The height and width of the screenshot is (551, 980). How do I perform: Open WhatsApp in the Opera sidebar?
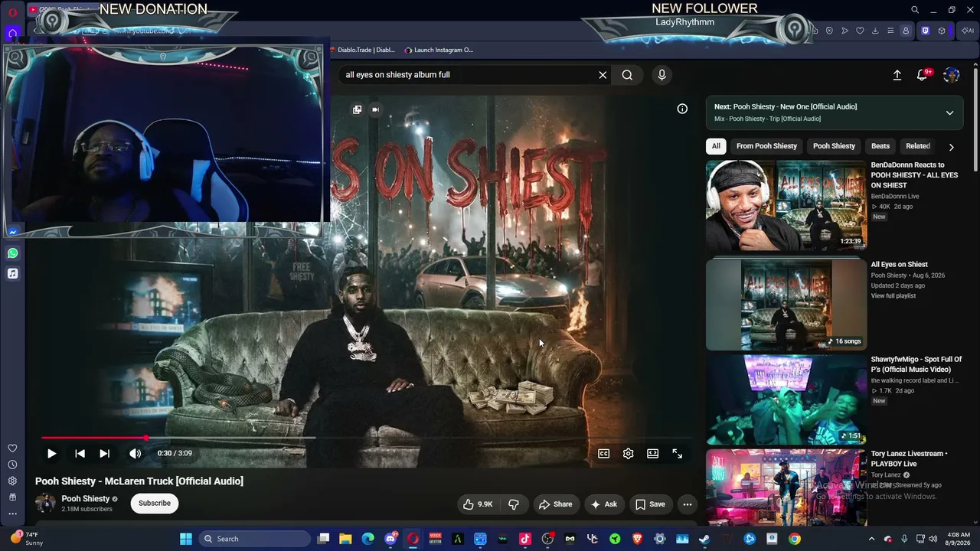point(12,253)
